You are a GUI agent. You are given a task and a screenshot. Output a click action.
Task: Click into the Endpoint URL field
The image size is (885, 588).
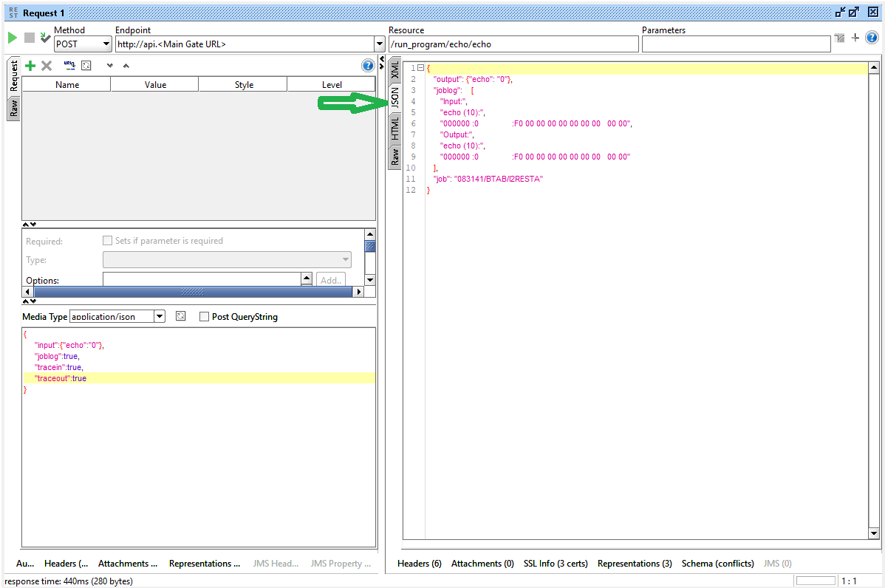click(x=245, y=44)
